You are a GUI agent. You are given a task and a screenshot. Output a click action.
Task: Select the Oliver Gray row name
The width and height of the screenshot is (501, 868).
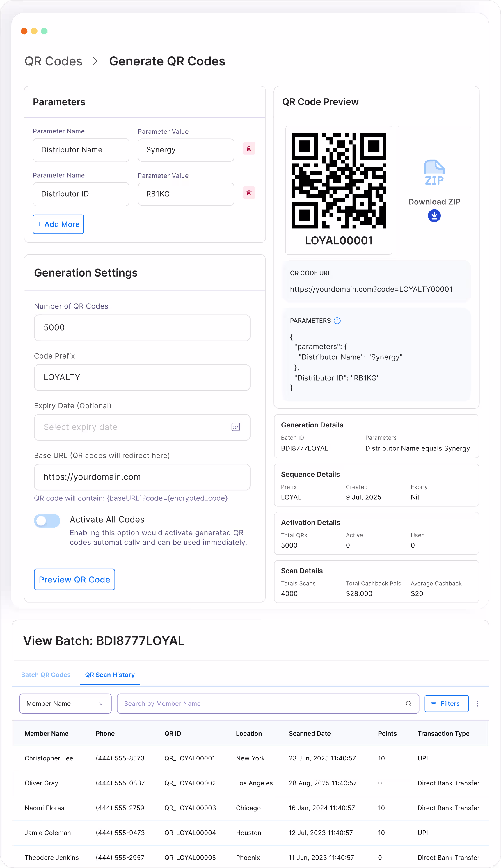point(41,783)
